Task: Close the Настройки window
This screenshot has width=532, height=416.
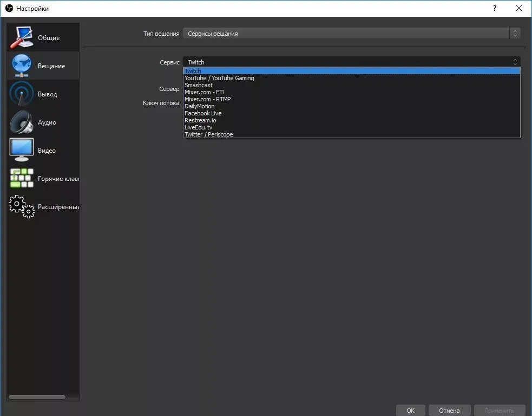Action: [x=519, y=8]
